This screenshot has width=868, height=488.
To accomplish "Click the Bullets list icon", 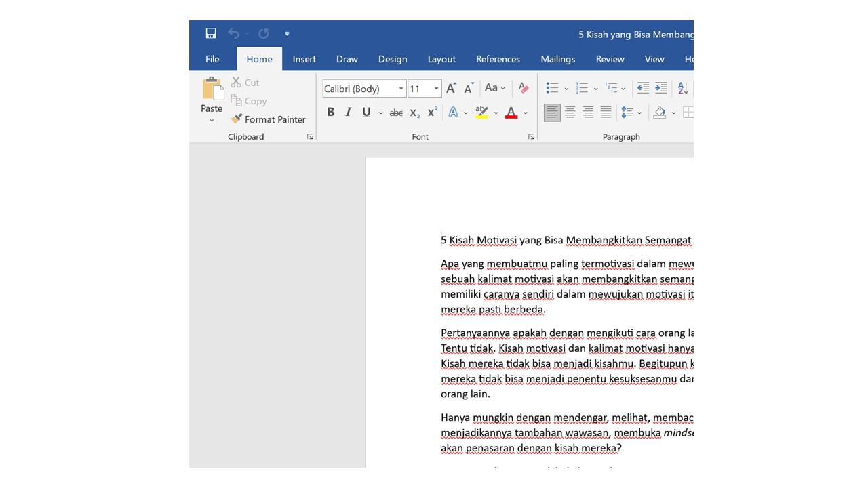I will click(553, 88).
